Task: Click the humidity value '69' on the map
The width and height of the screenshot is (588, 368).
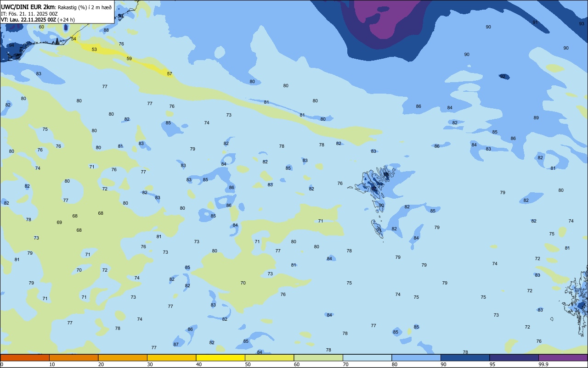Action: pyautogui.click(x=59, y=222)
